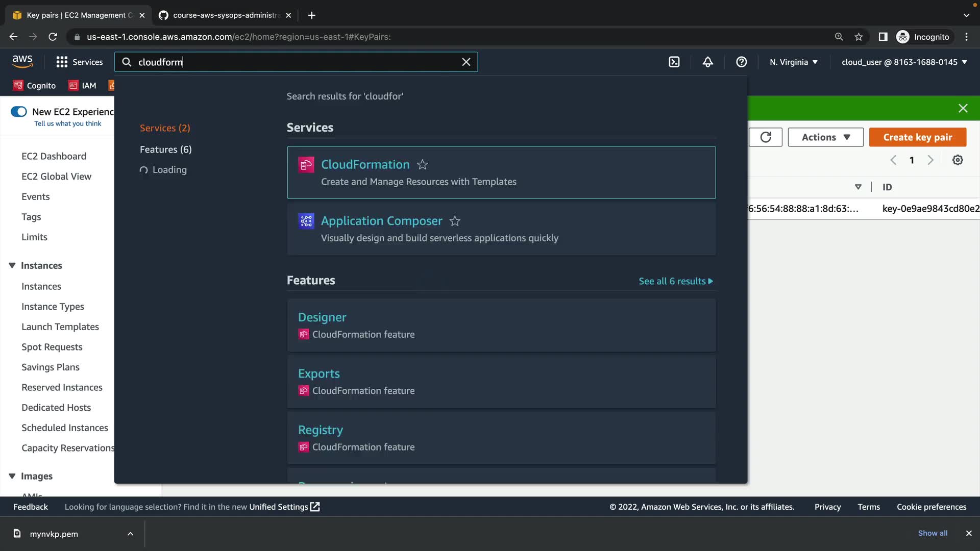Click the AWS logo home icon
Image resolution: width=980 pixels, height=551 pixels.
tap(22, 61)
